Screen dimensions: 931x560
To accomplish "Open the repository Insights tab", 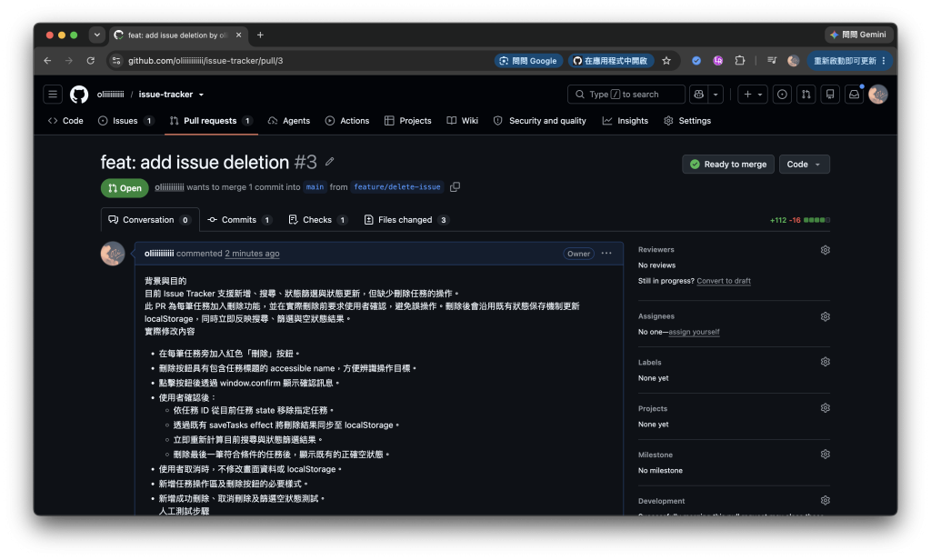I will [x=626, y=121].
